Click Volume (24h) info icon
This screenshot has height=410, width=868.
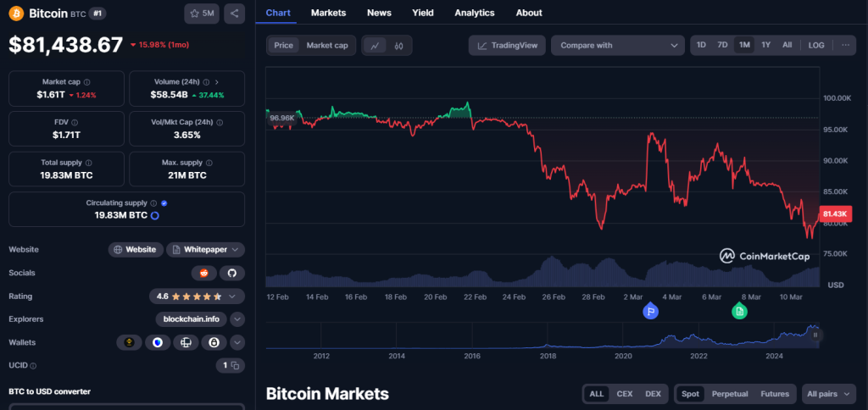pos(206,82)
